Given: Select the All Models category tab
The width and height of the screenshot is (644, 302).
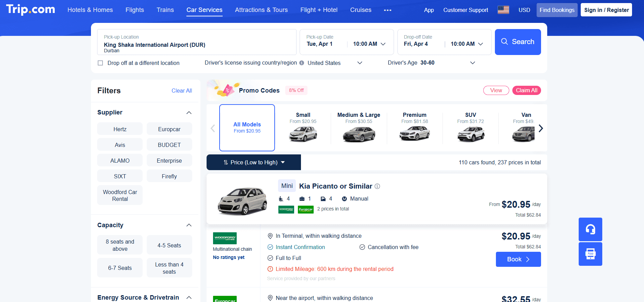Looking at the screenshot, I should click(247, 127).
